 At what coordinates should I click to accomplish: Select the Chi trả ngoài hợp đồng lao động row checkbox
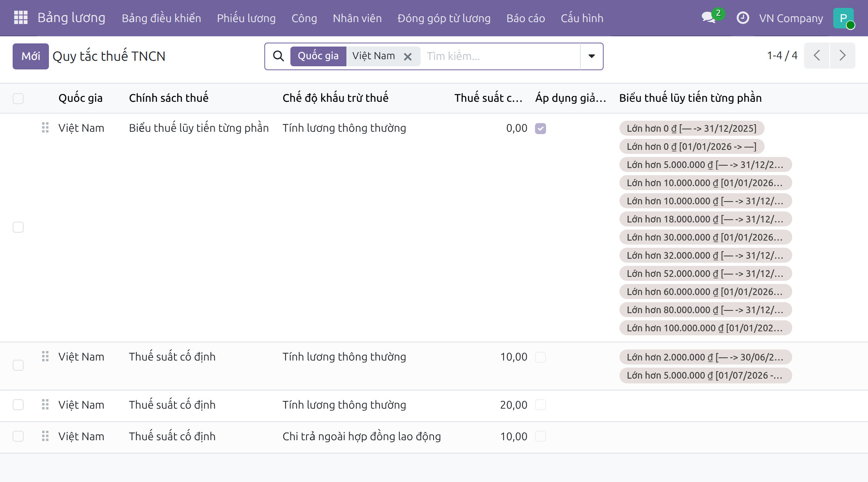pyautogui.click(x=18, y=436)
